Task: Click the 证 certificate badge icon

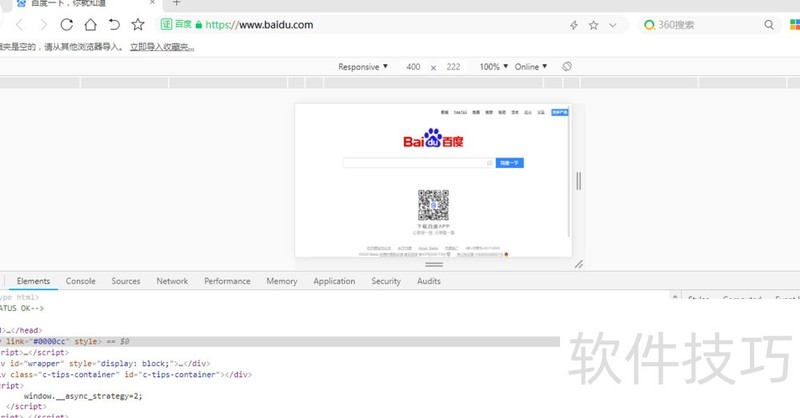Action: click(166, 24)
